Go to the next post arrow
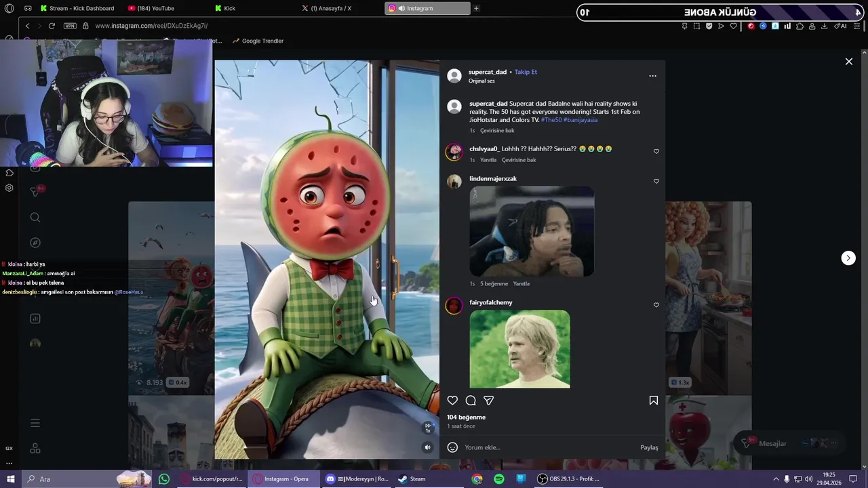The width and height of the screenshot is (868, 488). pos(848,258)
